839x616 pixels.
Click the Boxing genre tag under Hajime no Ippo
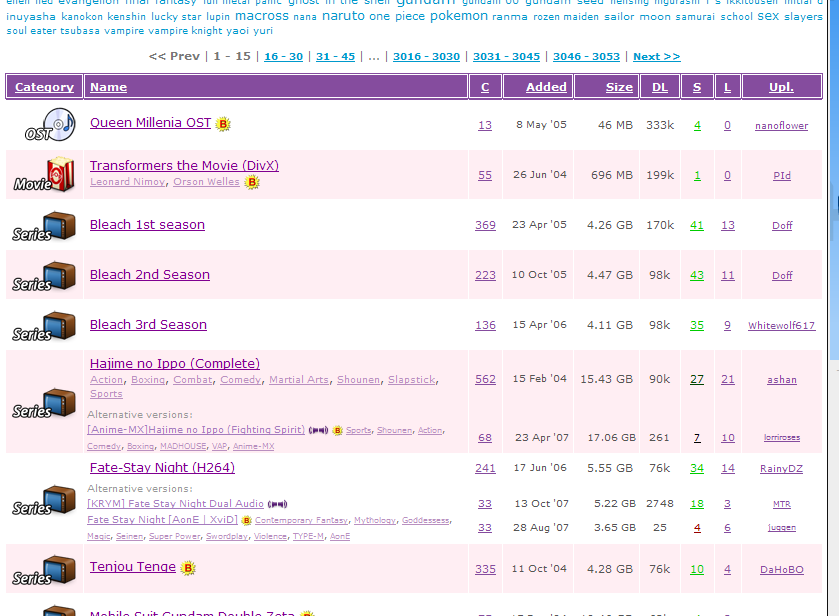(148, 379)
